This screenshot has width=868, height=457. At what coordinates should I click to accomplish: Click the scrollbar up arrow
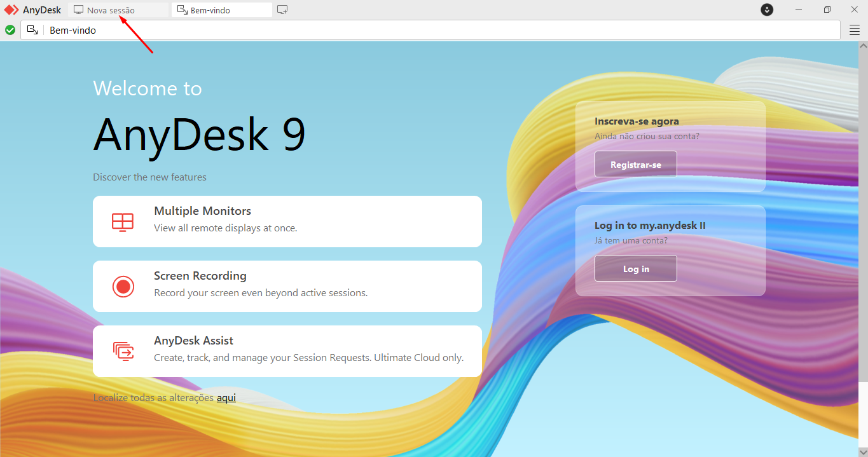[863, 46]
